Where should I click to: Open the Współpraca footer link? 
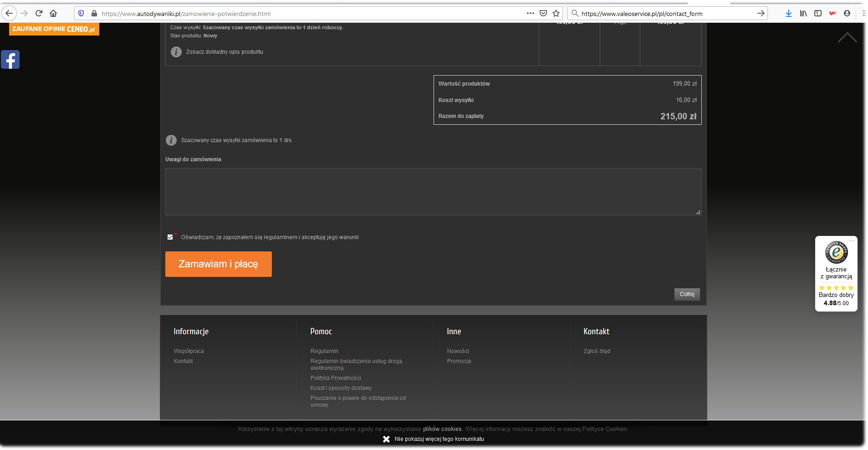pos(189,351)
